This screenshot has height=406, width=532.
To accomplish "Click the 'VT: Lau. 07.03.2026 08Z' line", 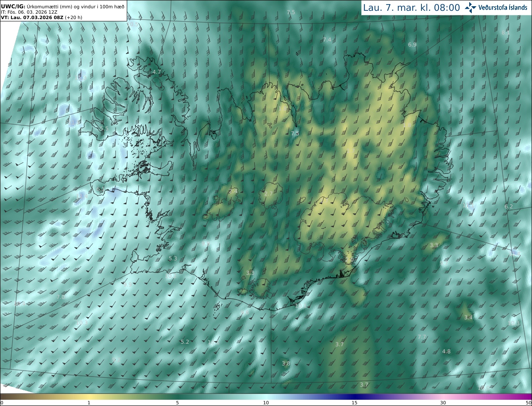I will (x=42, y=18).
